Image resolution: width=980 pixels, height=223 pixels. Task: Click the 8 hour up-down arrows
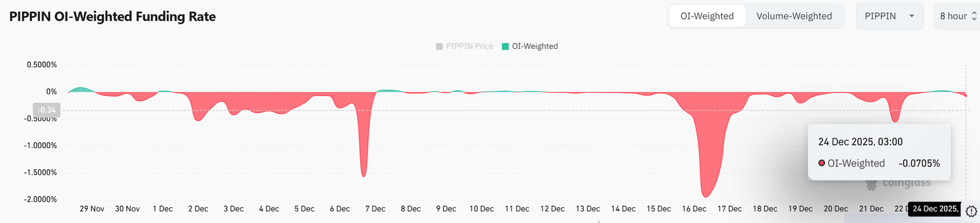pos(974,16)
